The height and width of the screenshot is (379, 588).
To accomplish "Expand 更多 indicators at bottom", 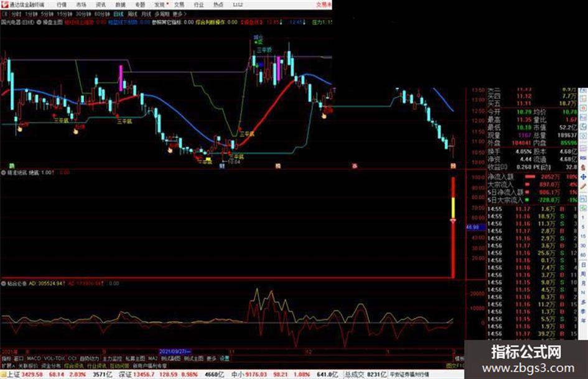I will (212, 358).
